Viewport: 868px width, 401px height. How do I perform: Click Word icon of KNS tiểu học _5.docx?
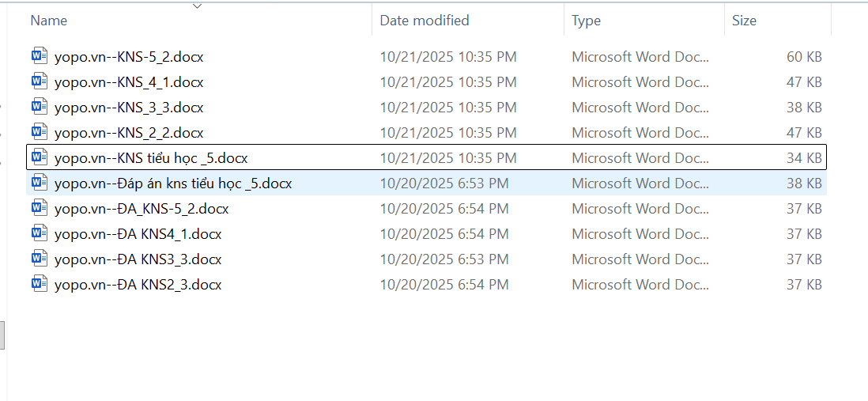tap(40, 157)
